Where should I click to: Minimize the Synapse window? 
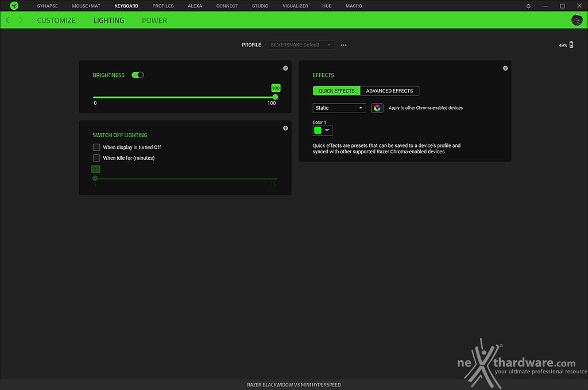tap(546, 6)
